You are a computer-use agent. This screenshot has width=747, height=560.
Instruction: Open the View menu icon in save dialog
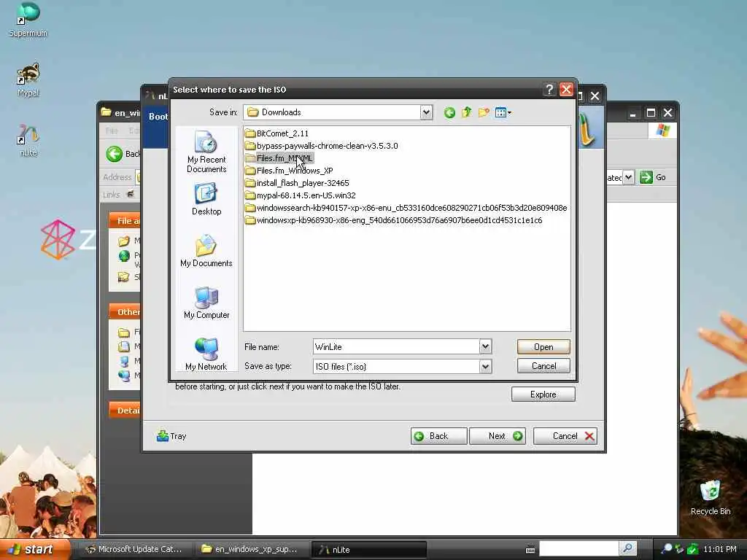503,113
